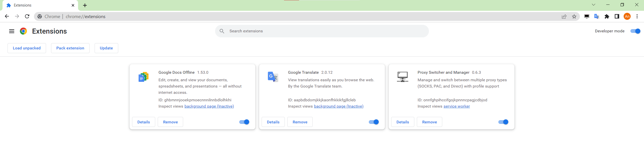This screenshot has height=156, width=644.
Task: Click the Update button
Action: pyautogui.click(x=106, y=48)
